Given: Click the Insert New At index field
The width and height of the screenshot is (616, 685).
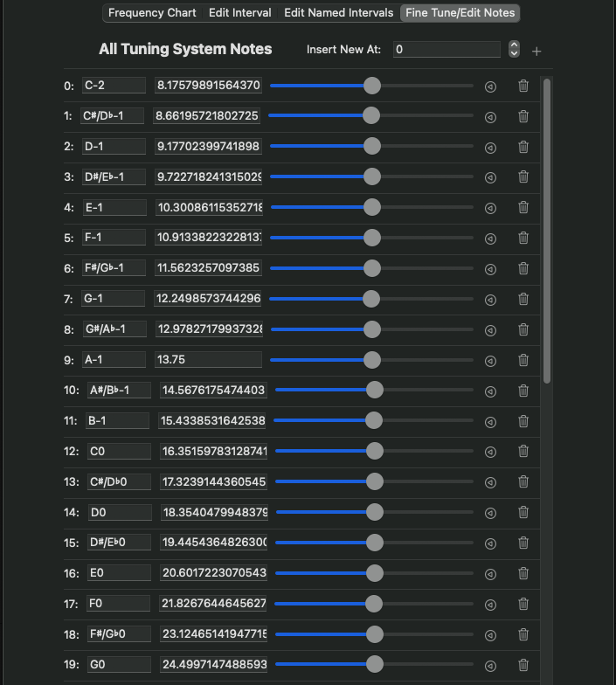Looking at the screenshot, I should coord(446,50).
